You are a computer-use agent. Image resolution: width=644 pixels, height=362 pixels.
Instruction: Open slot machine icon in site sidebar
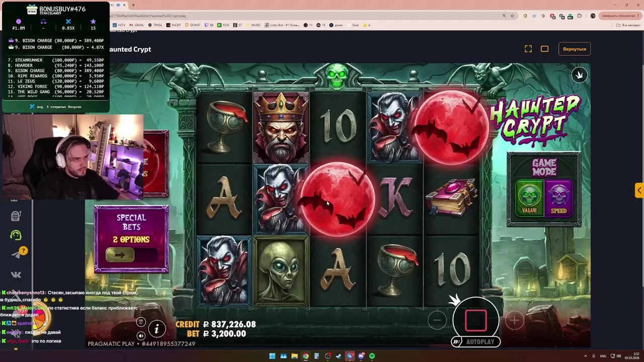16,216
